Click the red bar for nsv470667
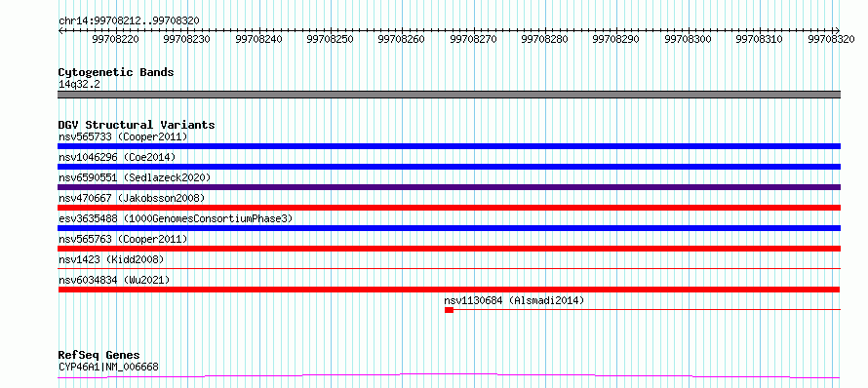The image size is (868, 388). (449, 208)
